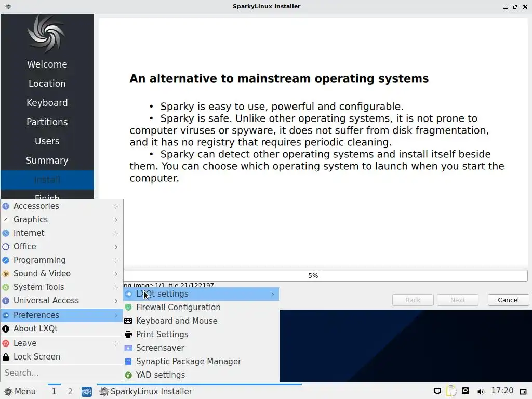Screen dimensions: 532x399
Task: Click the Print Settings printer icon
Action: pyautogui.click(x=128, y=335)
